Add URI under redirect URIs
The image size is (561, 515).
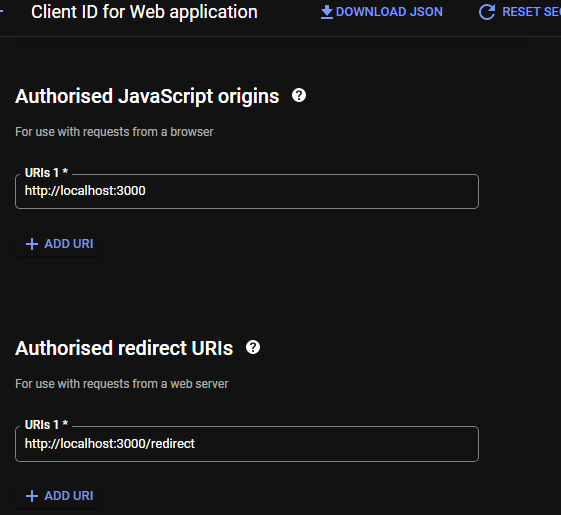pos(59,496)
